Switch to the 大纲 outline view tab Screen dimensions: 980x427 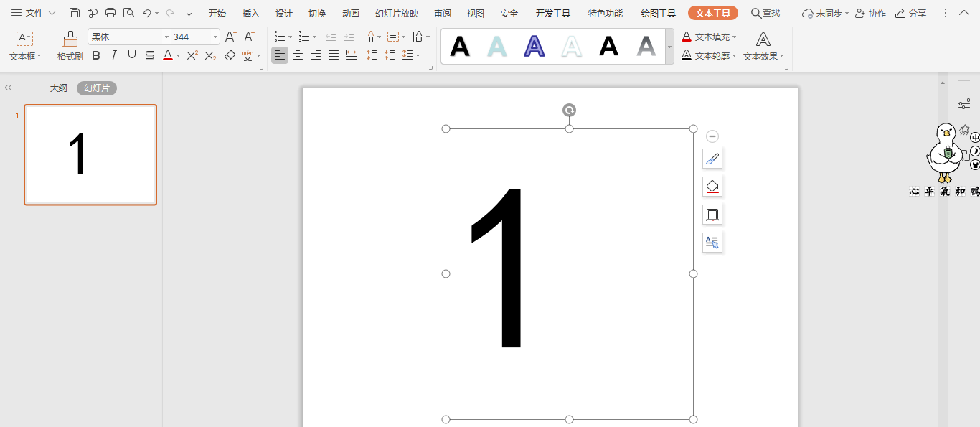point(58,88)
